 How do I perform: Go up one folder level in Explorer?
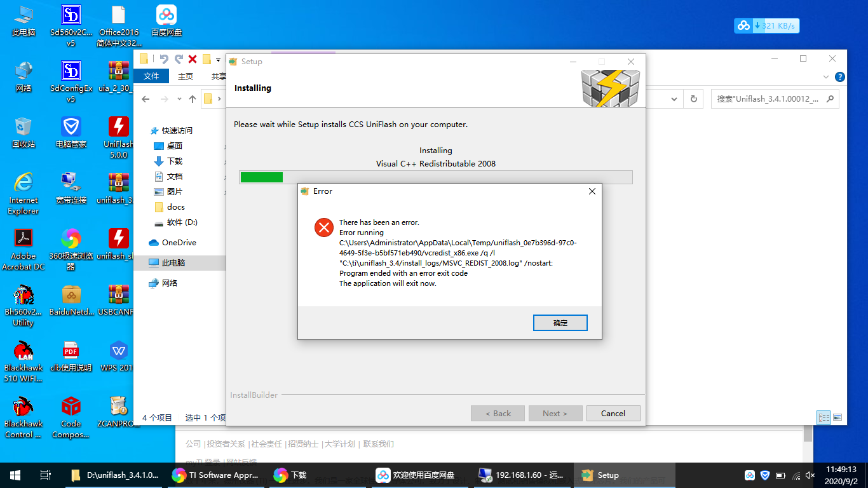pyautogui.click(x=193, y=99)
